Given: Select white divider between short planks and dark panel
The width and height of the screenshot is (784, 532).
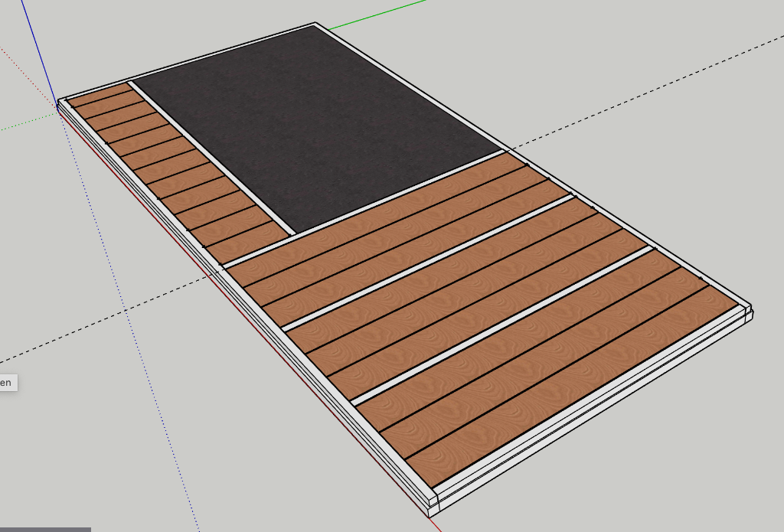Looking at the screenshot, I should (x=211, y=156).
